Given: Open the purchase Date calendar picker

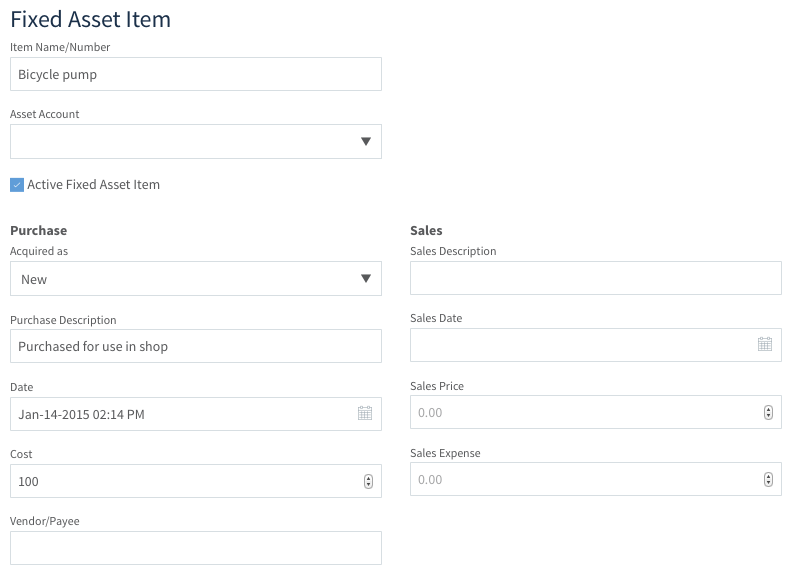Looking at the screenshot, I should click(365, 413).
